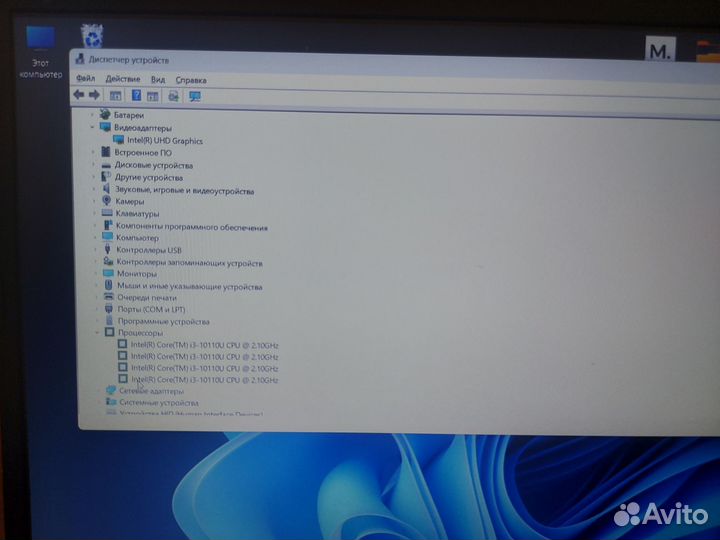Image resolution: width=720 pixels, height=540 pixels.
Task: Click the Батареи battery icon
Action: point(105,114)
